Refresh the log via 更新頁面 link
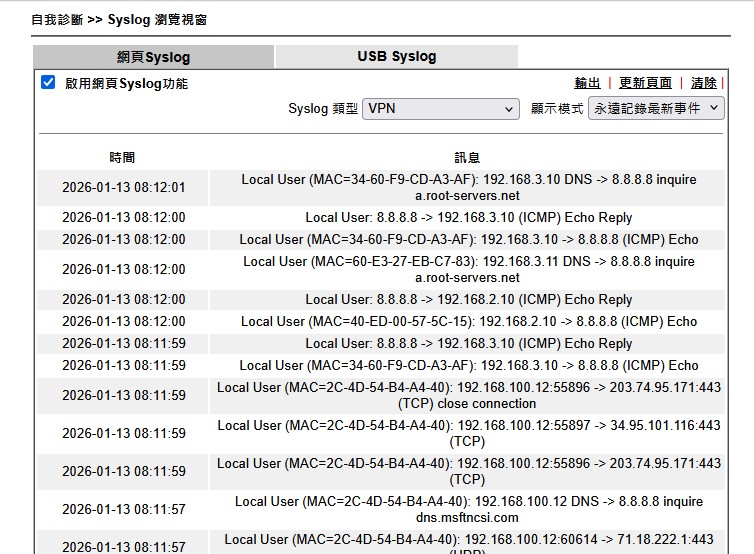Screen dimensions: 754x554 coord(645,83)
